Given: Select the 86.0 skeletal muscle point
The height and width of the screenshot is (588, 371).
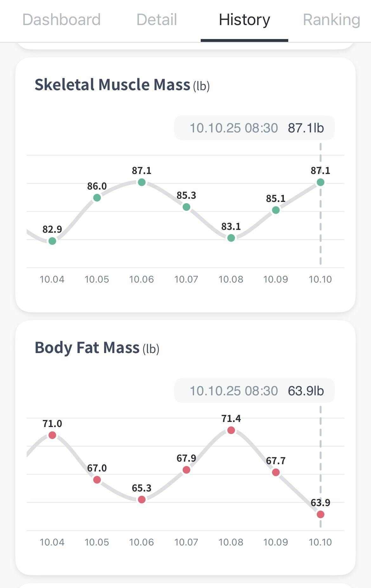Looking at the screenshot, I should point(97,198).
